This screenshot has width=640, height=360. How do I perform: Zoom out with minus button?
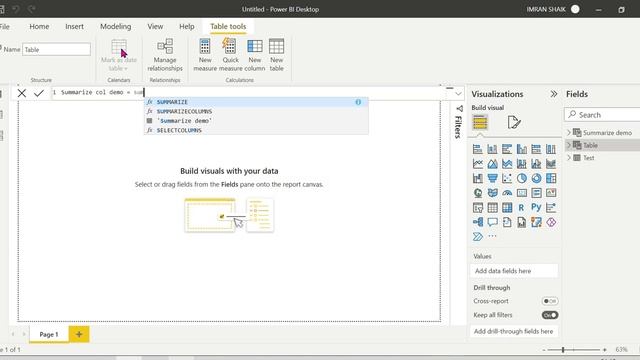click(544, 350)
